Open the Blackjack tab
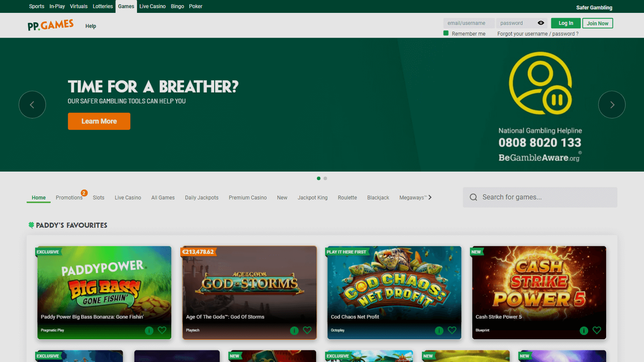This screenshot has height=362, width=644. point(378,198)
